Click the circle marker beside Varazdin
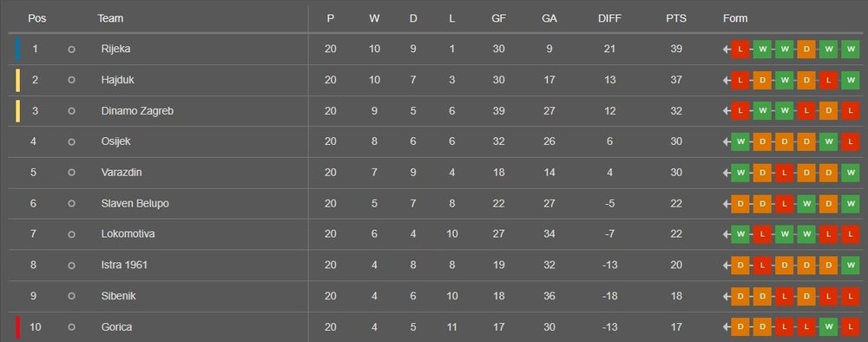 pyautogui.click(x=71, y=173)
